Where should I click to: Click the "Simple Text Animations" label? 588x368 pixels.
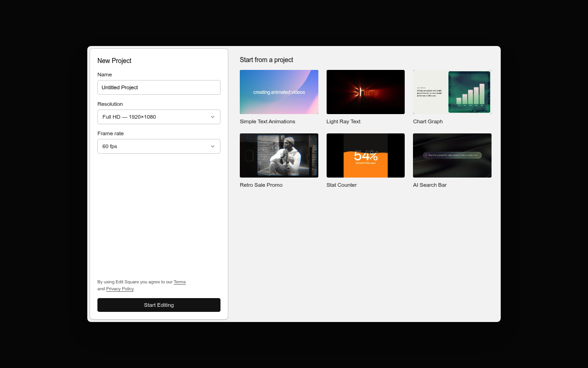pyautogui.click(x=267, y=121)
